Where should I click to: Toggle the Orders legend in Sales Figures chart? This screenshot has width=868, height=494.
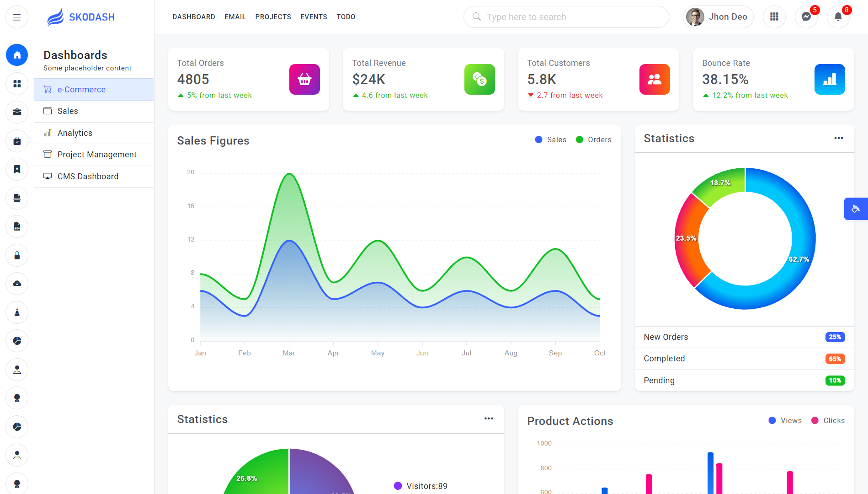(x=594, y=140)
